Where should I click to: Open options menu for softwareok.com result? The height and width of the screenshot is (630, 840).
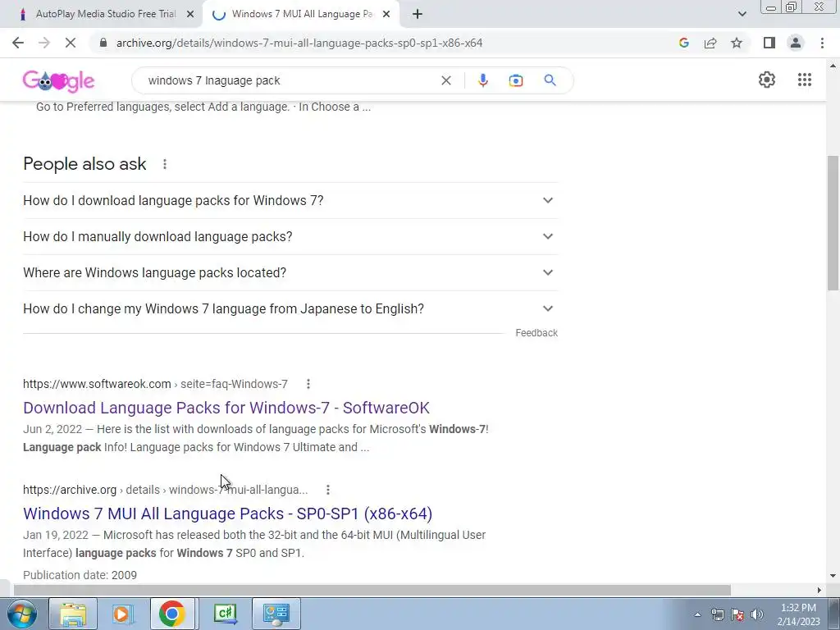coord(308,384)
